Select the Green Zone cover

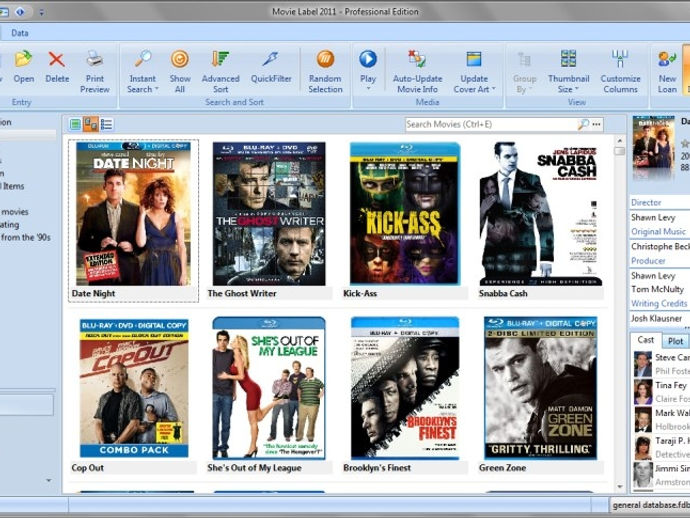[540, 388]
